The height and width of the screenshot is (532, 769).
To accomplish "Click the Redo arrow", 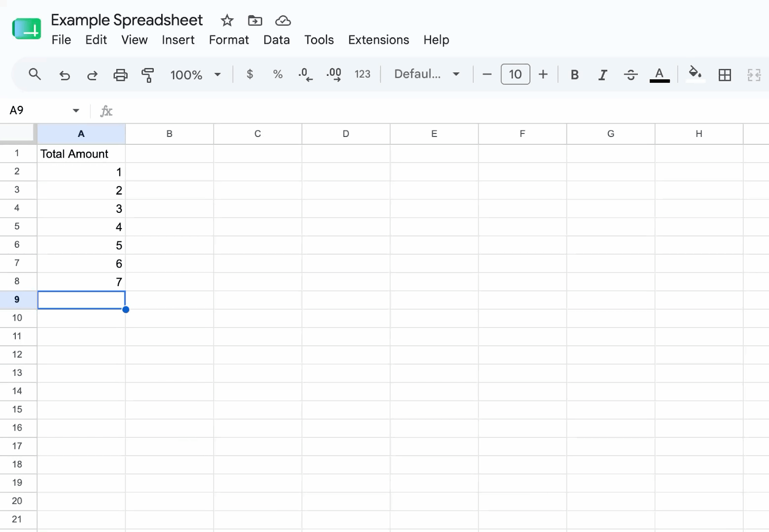I will (92, 75).
